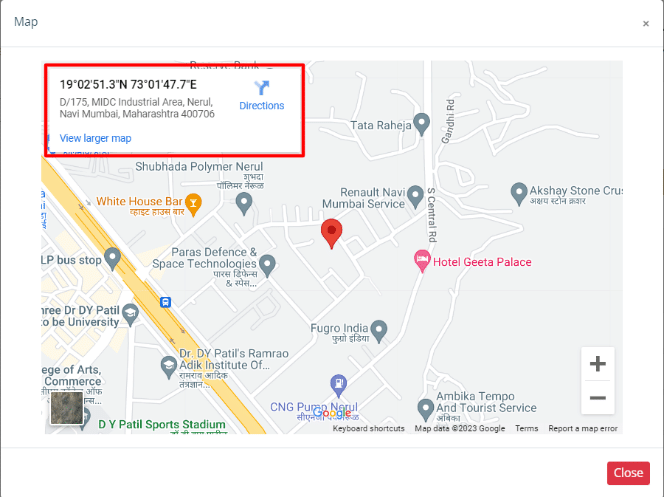Select the Akshay Stone Crusher pin

point(519,194)
